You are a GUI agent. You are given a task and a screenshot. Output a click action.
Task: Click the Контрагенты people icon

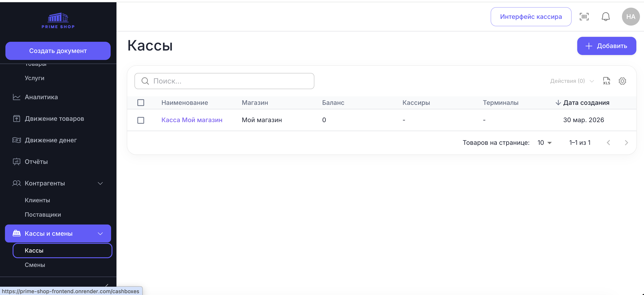(16, 183)
